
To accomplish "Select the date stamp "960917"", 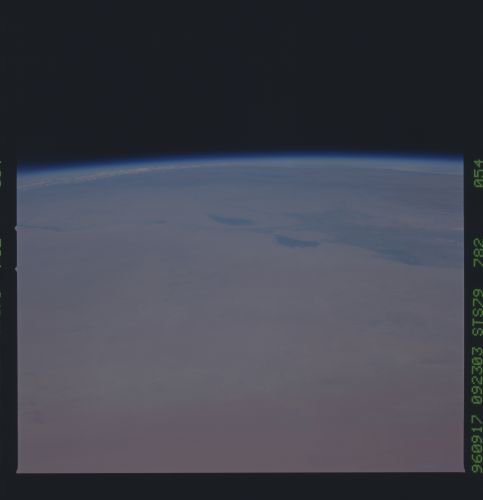I will pos(477,444).
